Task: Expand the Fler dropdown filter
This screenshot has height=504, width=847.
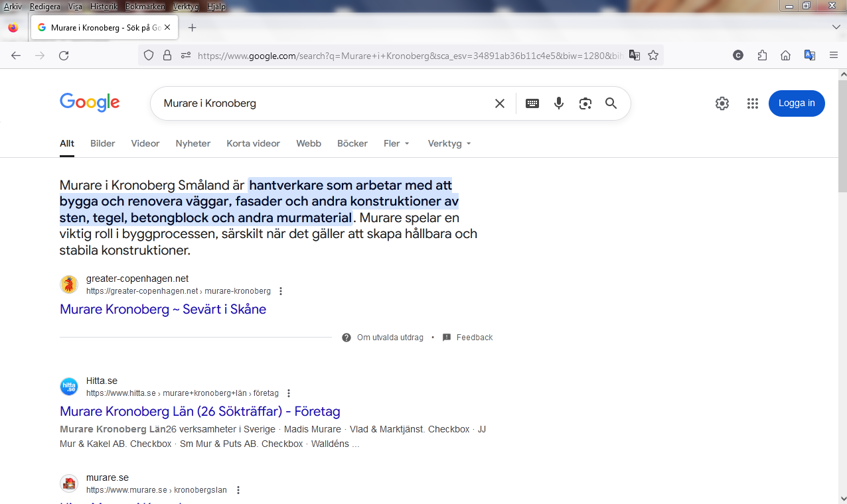Action: (x=396, y=143)
